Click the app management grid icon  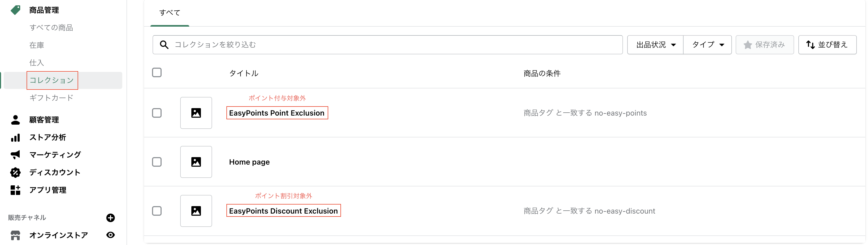(15, 190)
